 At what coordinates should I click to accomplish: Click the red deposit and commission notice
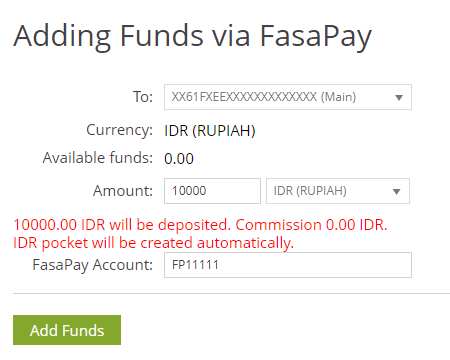(x=200, y=225)
